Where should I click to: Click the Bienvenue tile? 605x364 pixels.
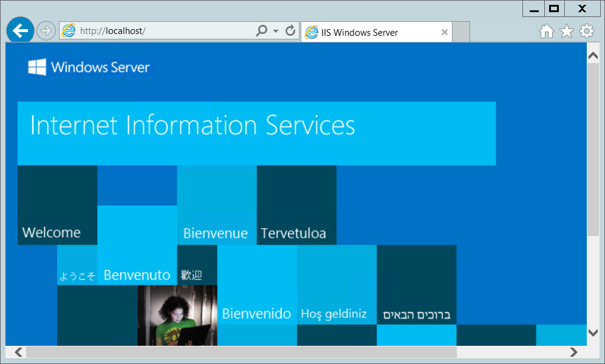[x=216, y=205]
